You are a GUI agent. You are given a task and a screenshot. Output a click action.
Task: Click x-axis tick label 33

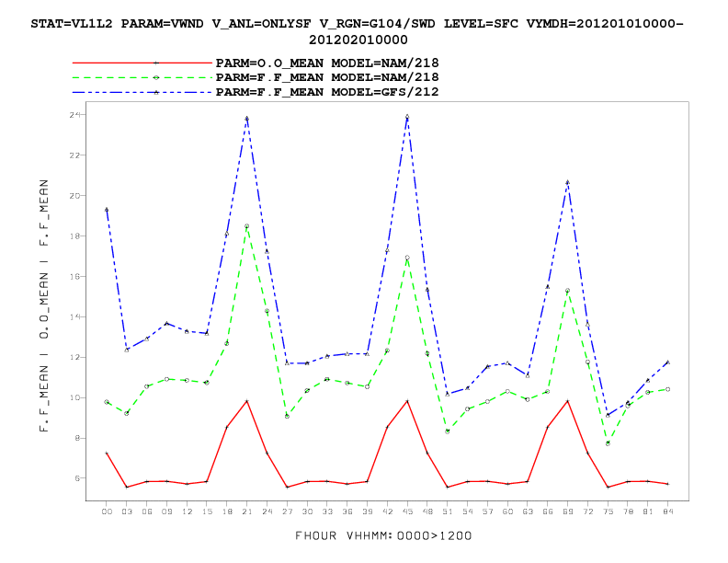327,511
